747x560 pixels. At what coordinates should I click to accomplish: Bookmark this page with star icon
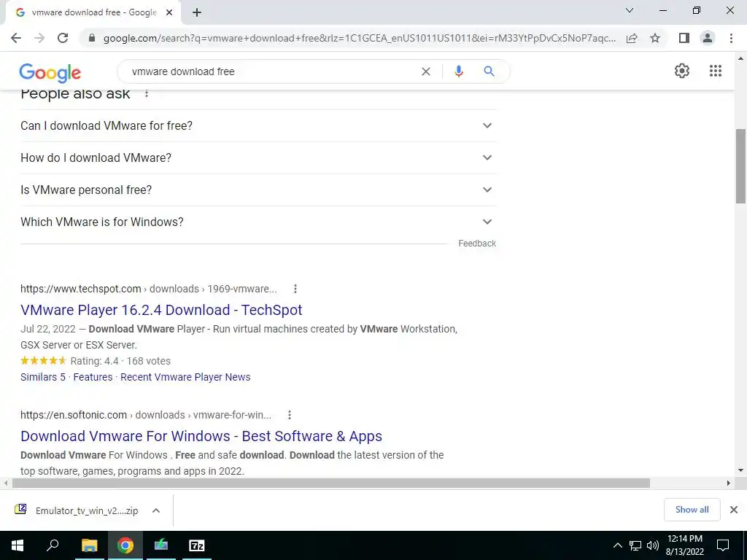(655, 38)
